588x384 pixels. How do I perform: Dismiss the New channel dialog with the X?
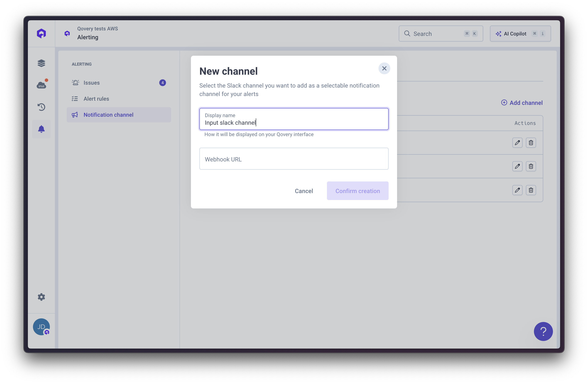384,68
